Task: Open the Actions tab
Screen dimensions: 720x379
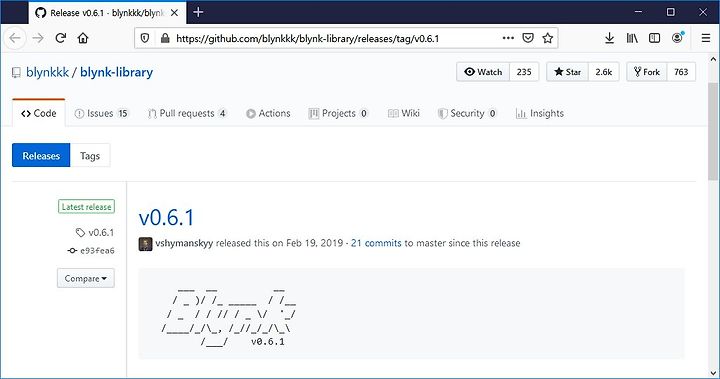Action: coord(268,113)
